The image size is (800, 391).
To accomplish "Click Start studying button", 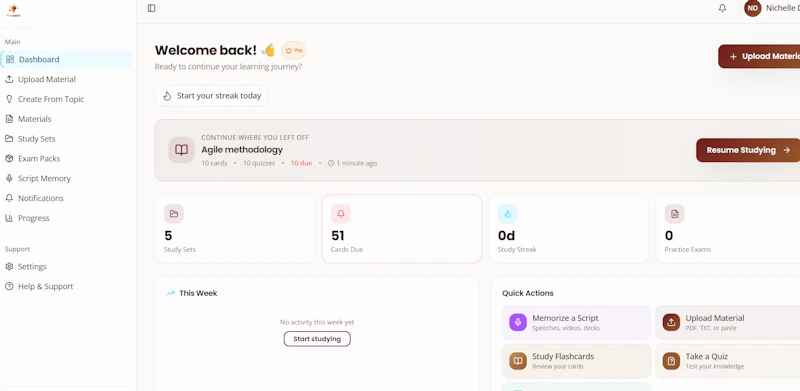I will point(317,339).
